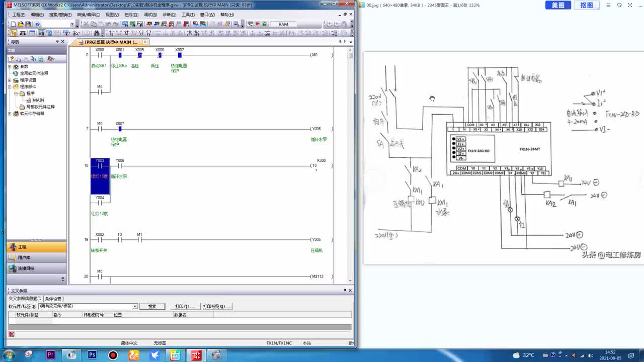The image size is (644, 362).
Task: Click the hand-drawn wiring diagram image
Action: [503, 157]
